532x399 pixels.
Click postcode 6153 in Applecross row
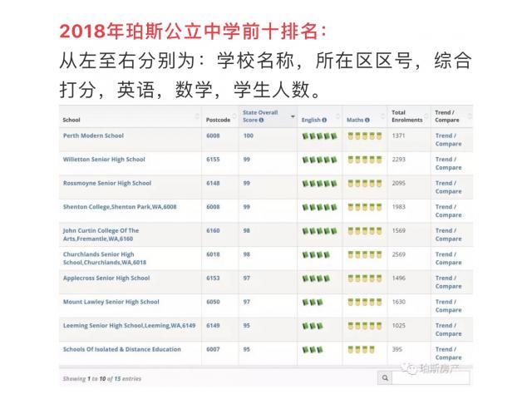(x=213, y=278)
